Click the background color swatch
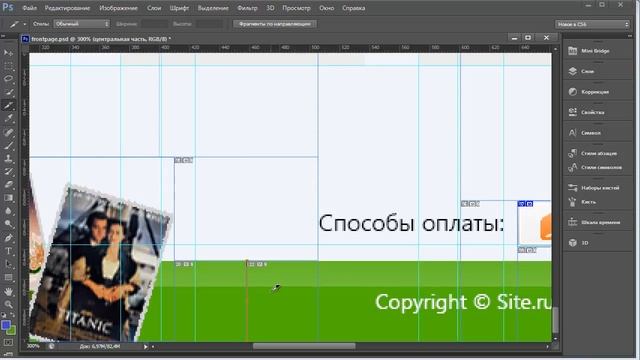The image size is (640, 360). click(x=12, y=330)
